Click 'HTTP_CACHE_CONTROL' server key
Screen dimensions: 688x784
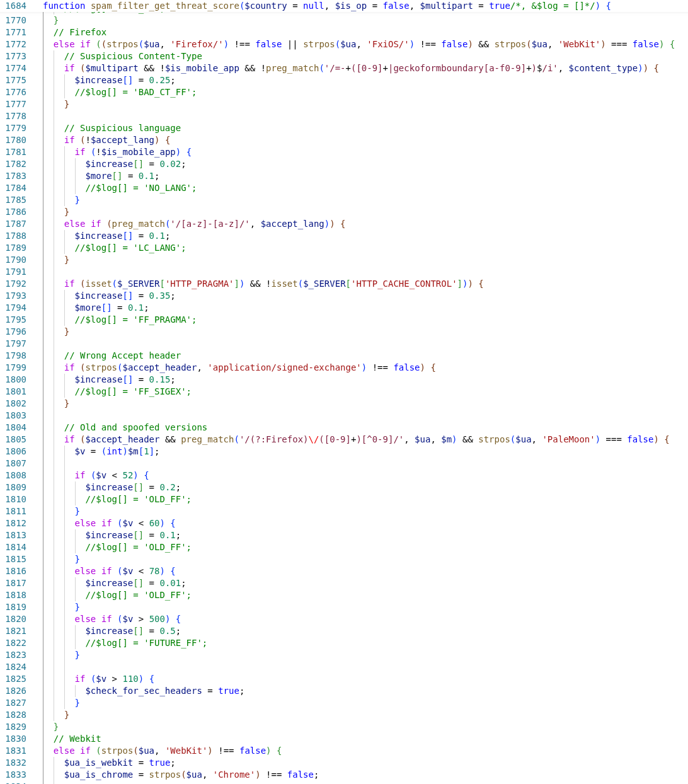click(404, 284)
